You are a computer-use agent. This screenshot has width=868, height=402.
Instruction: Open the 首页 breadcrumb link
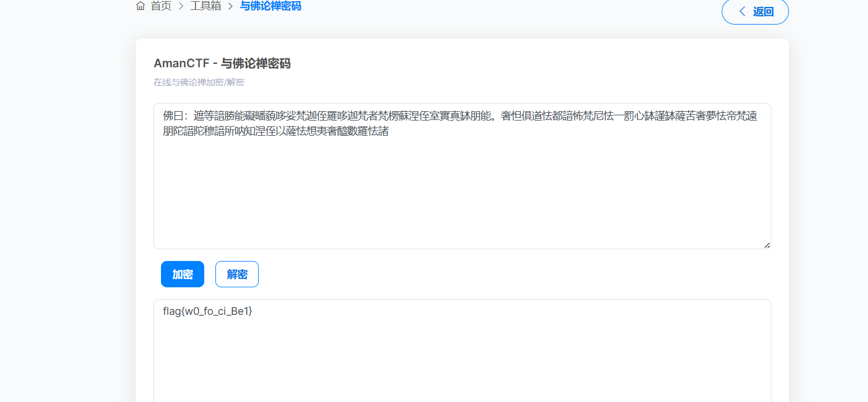161,6
